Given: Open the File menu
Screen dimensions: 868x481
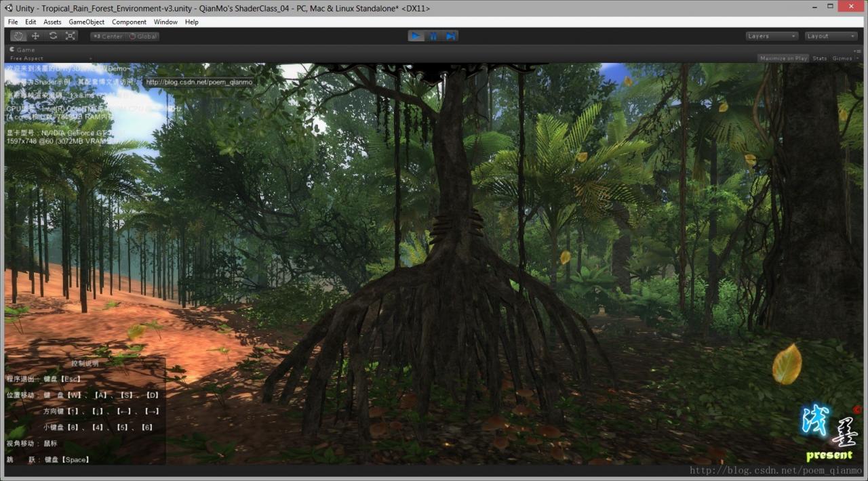Looking at the screenshot, I should click(13, 22).
